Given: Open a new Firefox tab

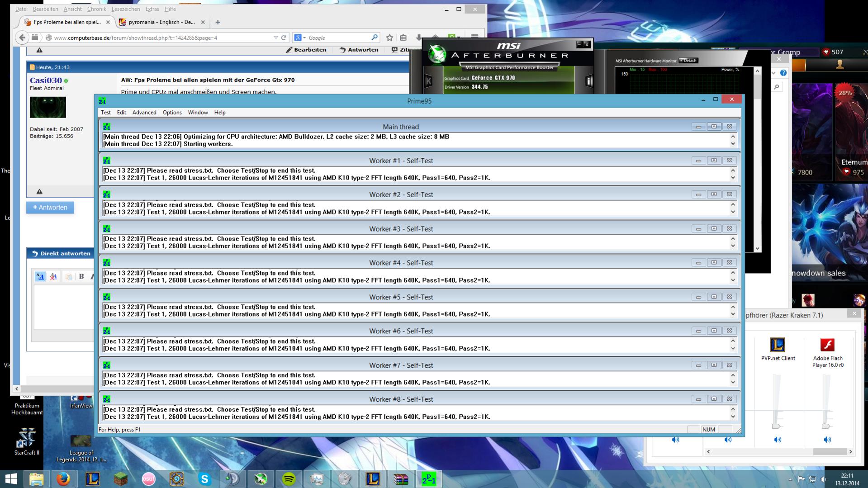Looking at the screenshot, I should pos(218,22).
